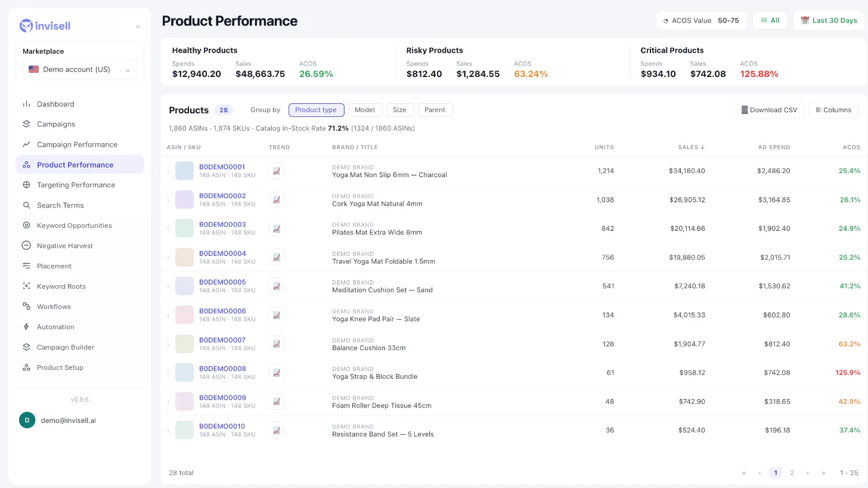The image size is (868, 488).
Task: Collapse the sidebar with double-chevron icon
Action: (x=138, y=26)
